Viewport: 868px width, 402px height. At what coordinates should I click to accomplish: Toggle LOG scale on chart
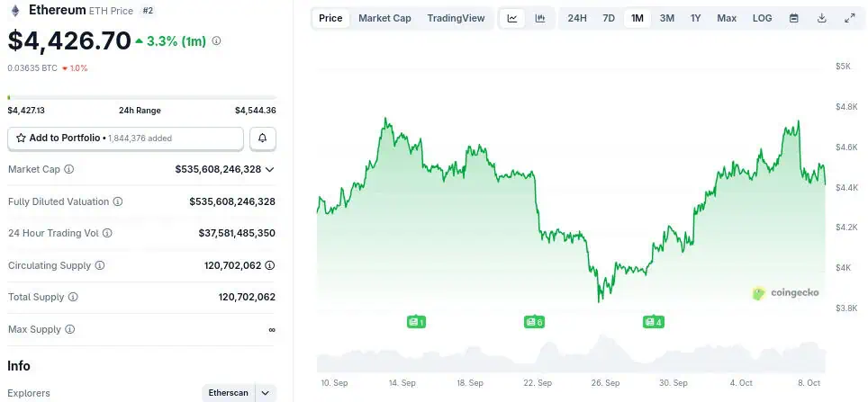762,18
